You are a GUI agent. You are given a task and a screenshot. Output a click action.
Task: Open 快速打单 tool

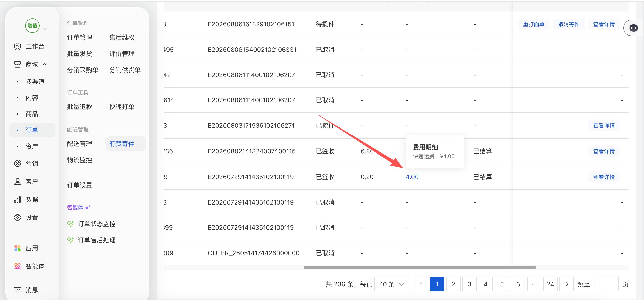point(122,107)
